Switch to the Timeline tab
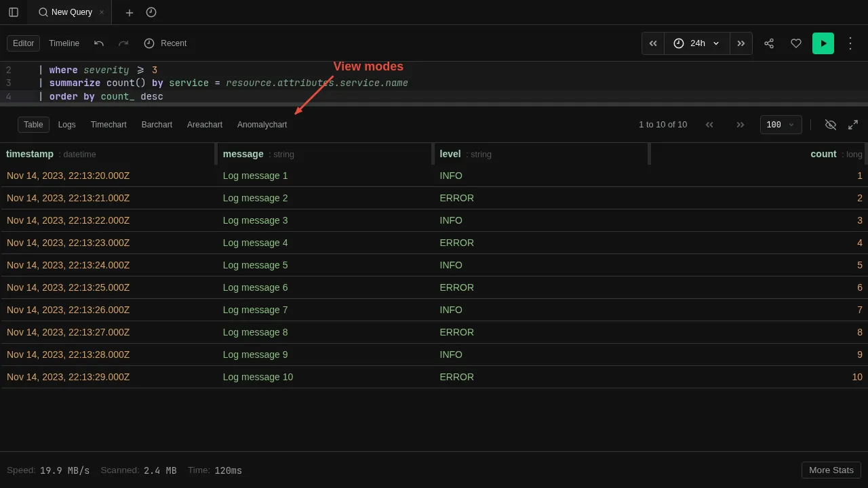Viewport: 868px width, 488px height. (x=64, y=43)
